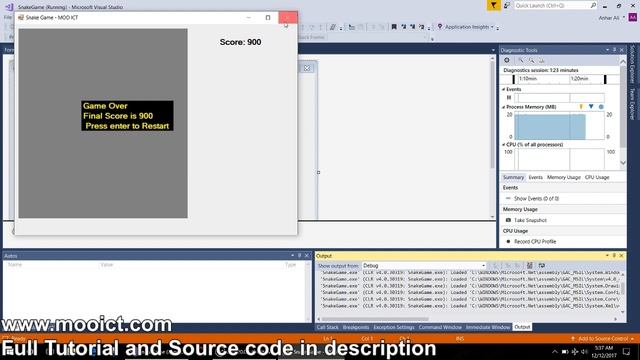Click Record CPU Profile link

tap(535, 242)
